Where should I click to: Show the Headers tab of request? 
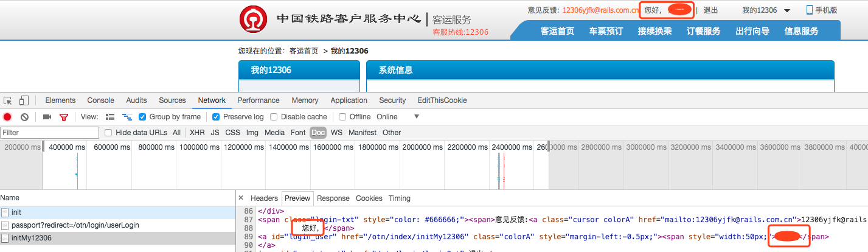pos(264,198)
